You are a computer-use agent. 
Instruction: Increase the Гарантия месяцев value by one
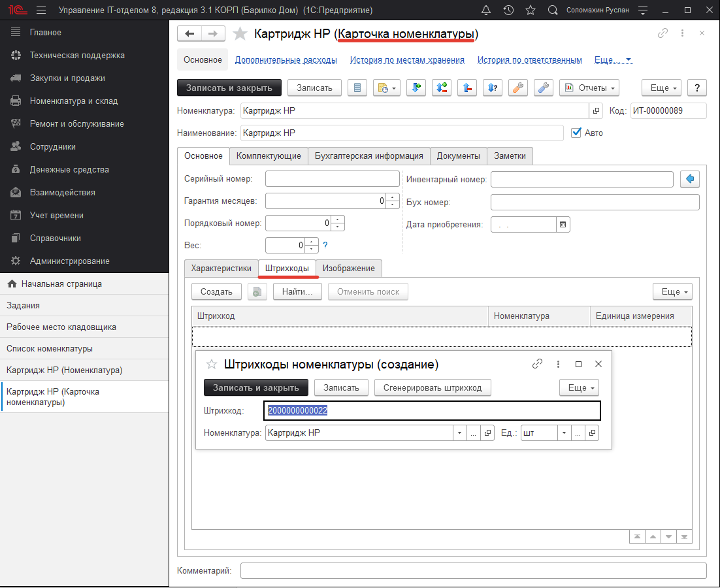[x=392, y=197]
